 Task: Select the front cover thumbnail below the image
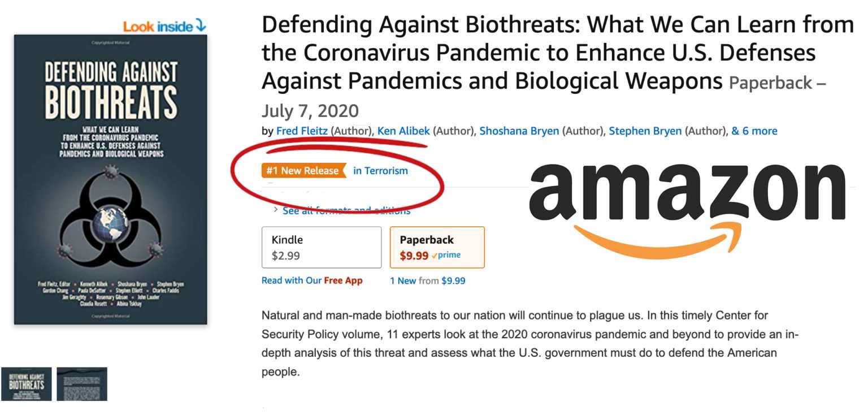(x=28, y=384)
